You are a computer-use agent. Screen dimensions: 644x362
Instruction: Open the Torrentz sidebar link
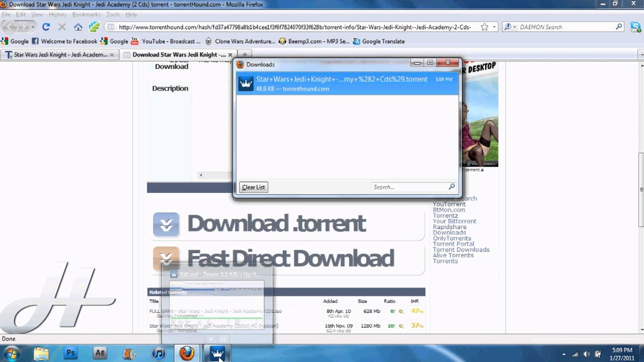coord(445,216)
